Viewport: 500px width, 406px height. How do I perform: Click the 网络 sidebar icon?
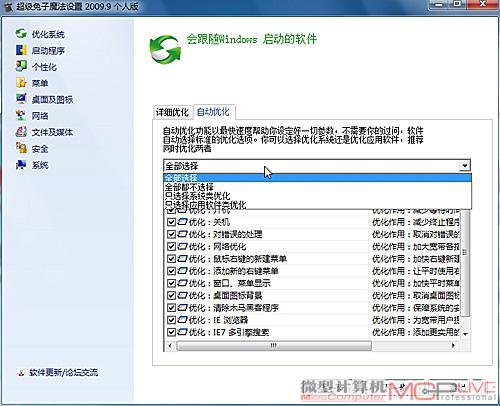[x=21, y=115]
